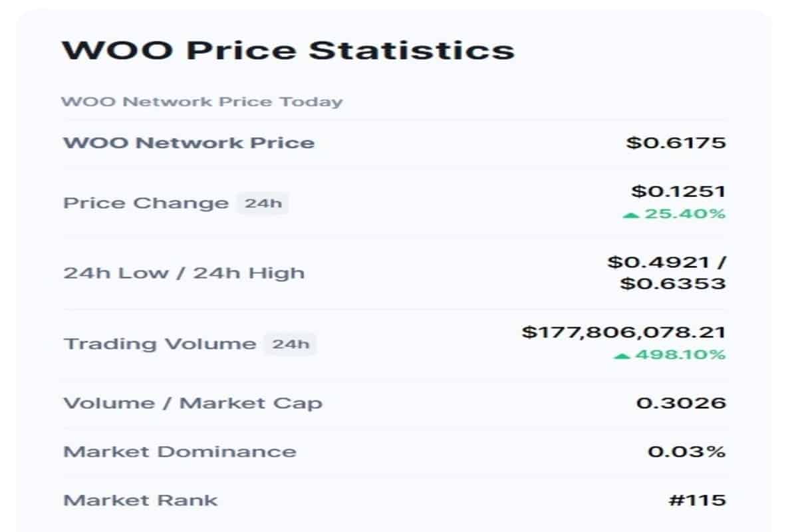The height and width of the screenshot is (532, 798).
Task: Click the WOO Network Price Today subheading
Action: 202,102
